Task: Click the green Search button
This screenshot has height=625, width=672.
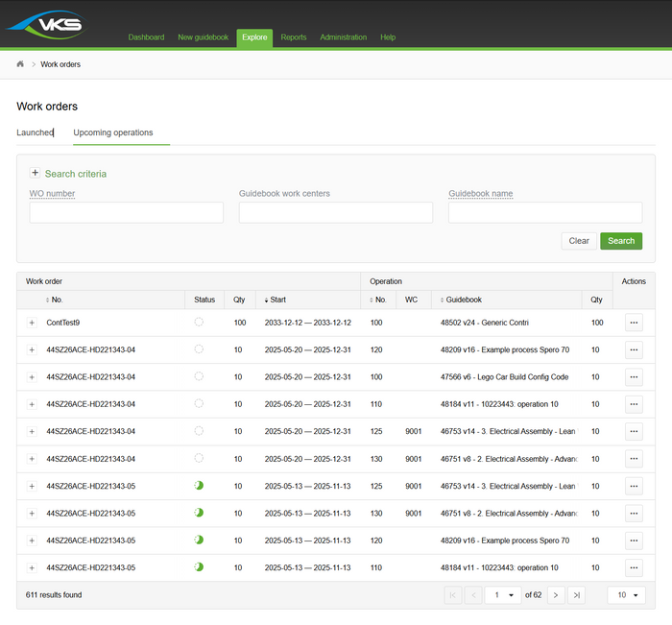Action: pos(621,241)
